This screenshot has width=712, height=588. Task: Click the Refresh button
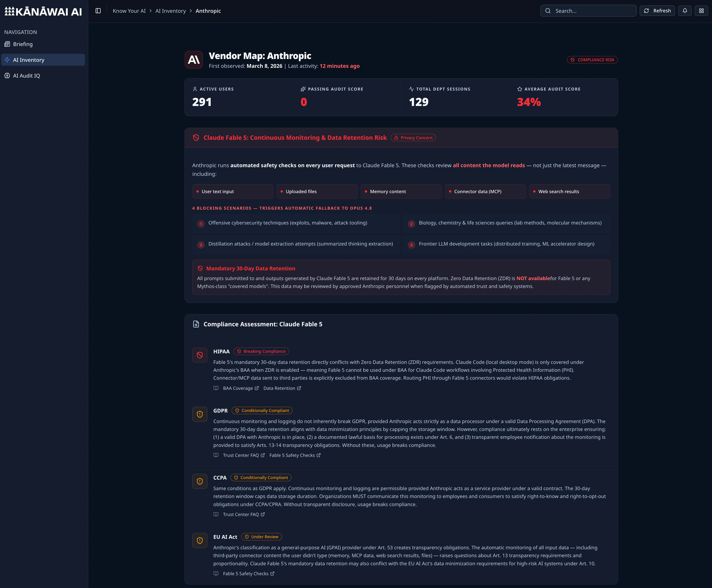657,11
